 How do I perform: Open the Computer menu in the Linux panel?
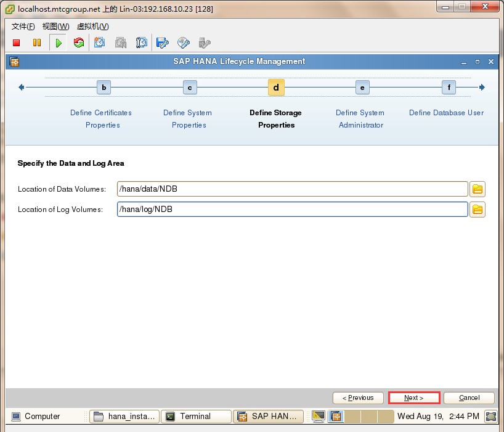pyautogui.click(x=36, y=416)
